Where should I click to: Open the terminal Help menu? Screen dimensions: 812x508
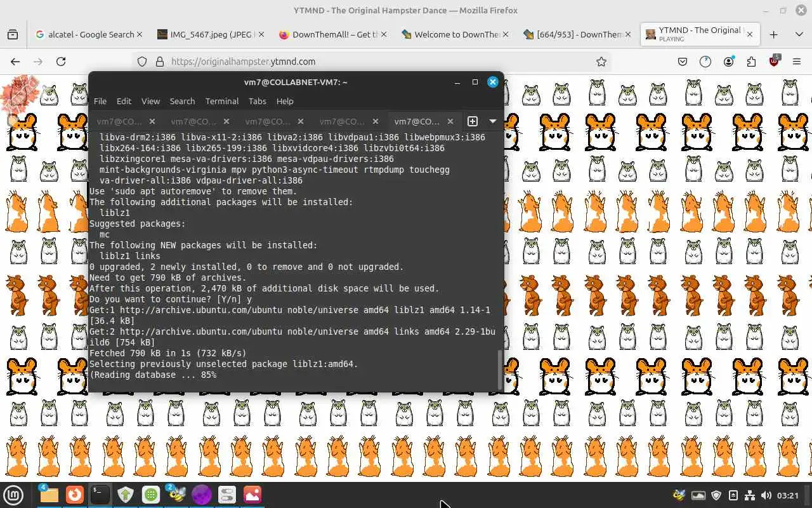click(285, 101)
